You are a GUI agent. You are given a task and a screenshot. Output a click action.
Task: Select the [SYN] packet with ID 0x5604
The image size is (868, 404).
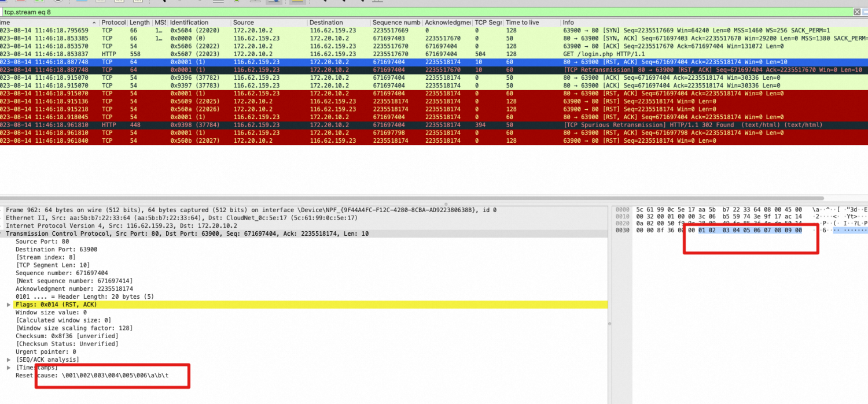(434, 31)
